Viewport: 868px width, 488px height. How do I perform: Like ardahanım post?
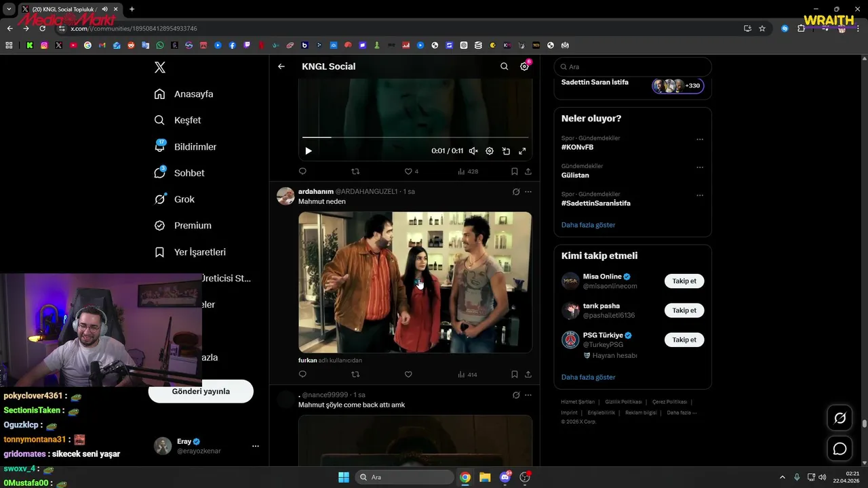click(408, 374)
